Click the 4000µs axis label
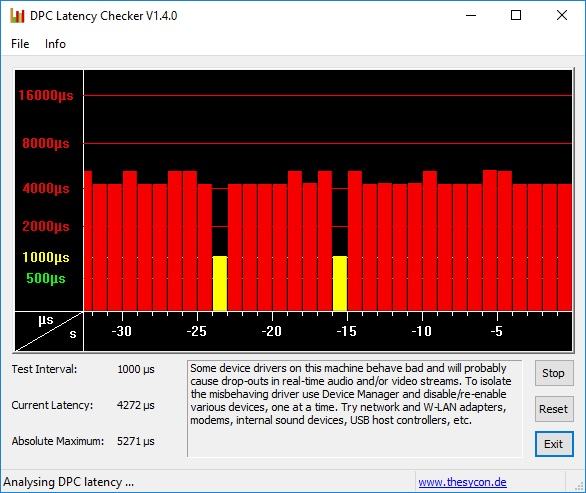The height and width of the screenshot is (493, 586). (46, 188)
